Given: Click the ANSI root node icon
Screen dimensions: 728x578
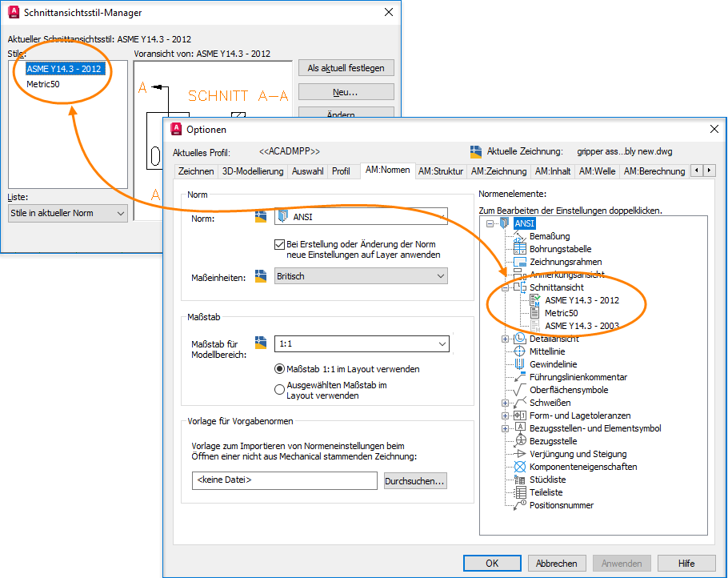Looking at the screenshot, I should (505, 223).
